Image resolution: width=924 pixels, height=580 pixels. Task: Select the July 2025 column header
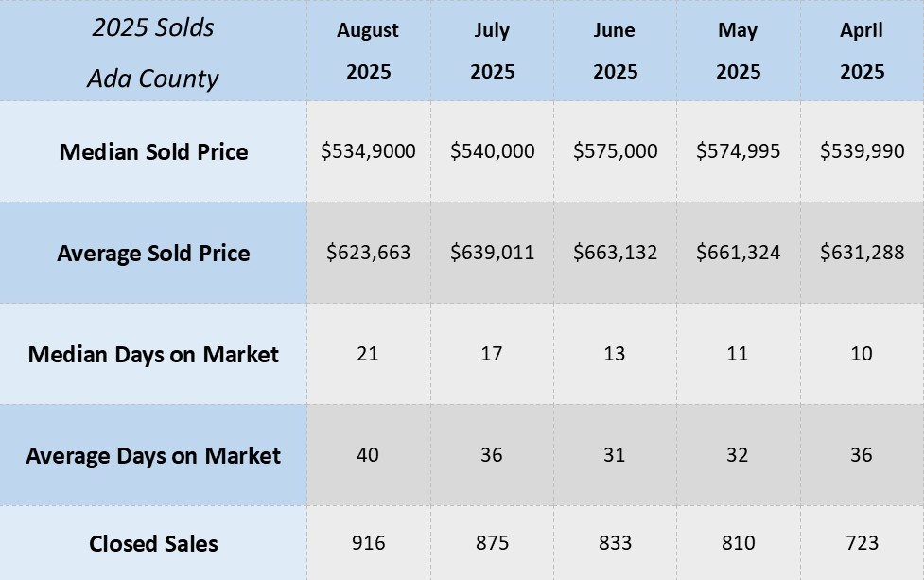pyautogui.click(x=492, y=50)
